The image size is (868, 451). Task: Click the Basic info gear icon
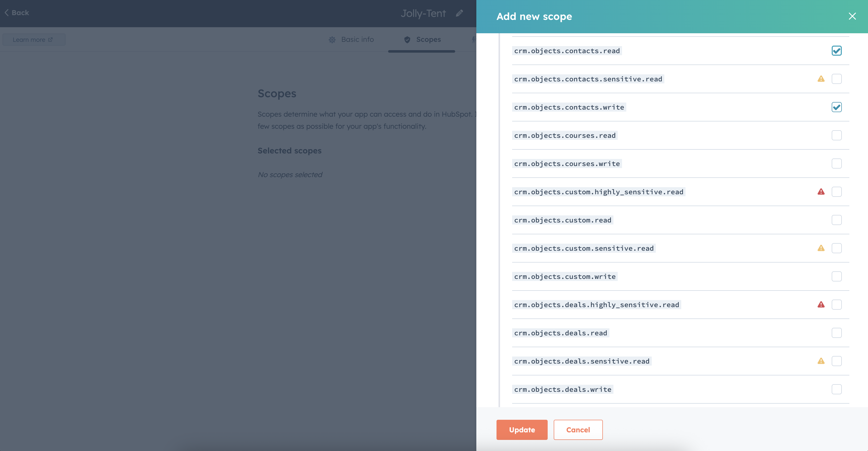332,40
